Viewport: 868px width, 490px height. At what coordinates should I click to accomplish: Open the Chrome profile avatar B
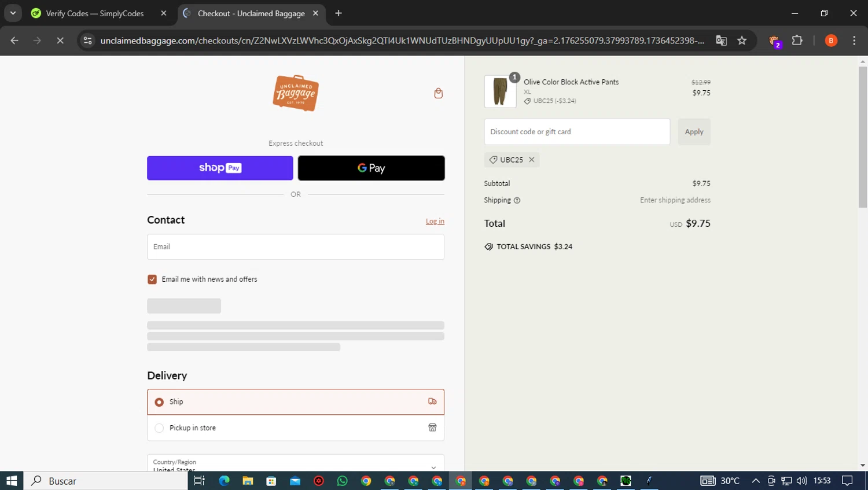(x=831, y=40)
